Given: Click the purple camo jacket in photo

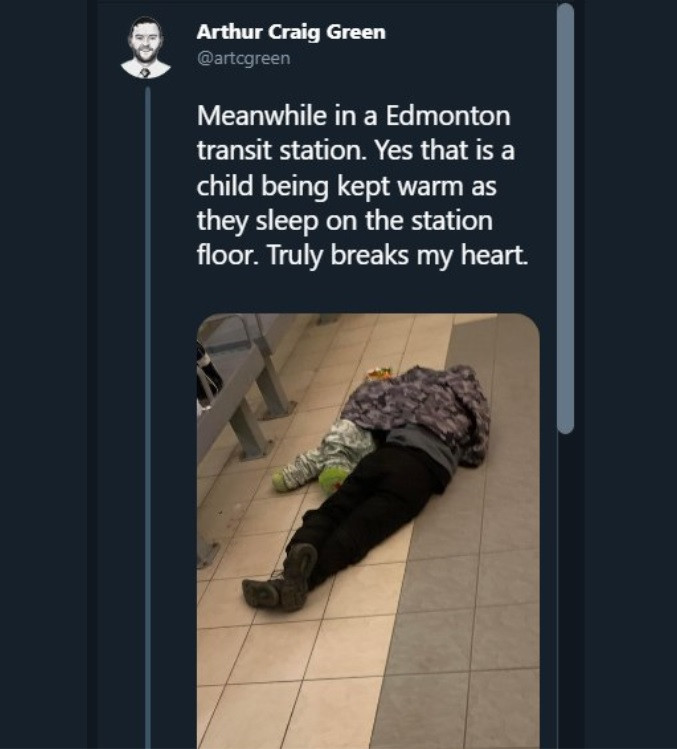Looking at the screenshot, I should coord(417,406).
